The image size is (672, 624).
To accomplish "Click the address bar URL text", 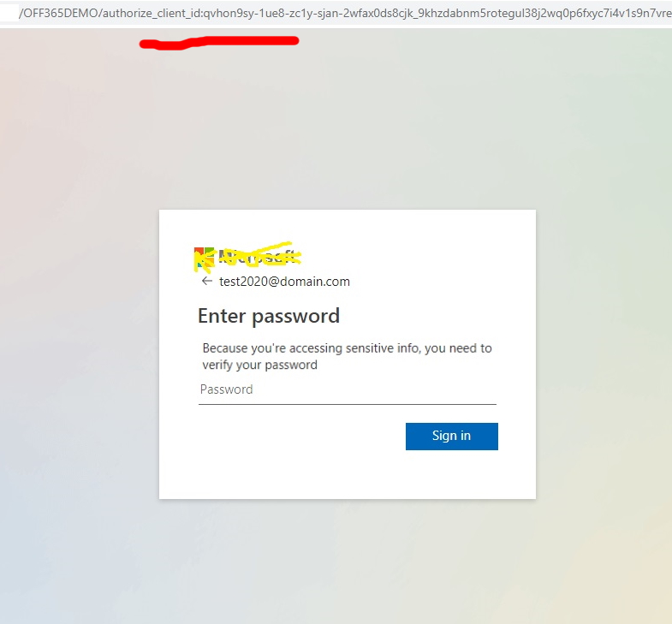I will pyautogui.click(x=345, y=14).
